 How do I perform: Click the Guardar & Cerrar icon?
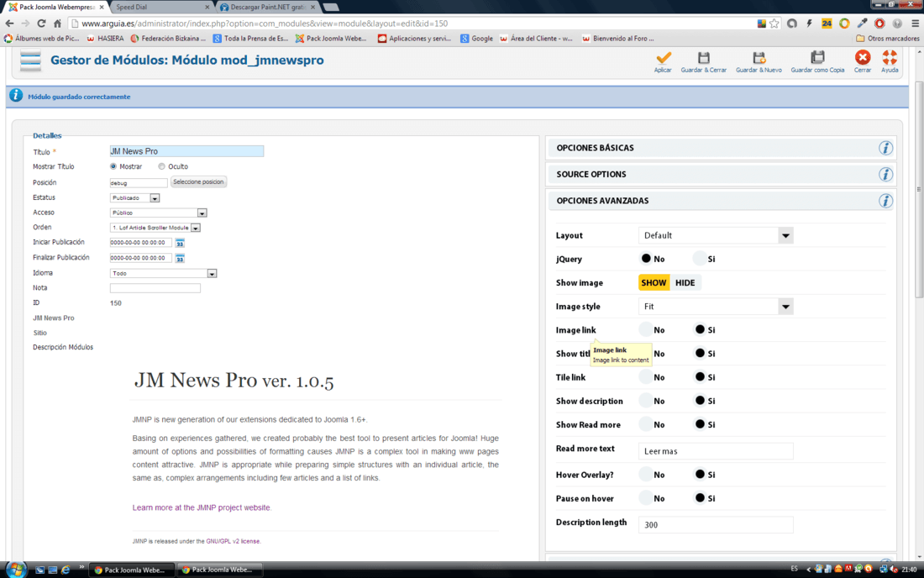pos(704,58)
